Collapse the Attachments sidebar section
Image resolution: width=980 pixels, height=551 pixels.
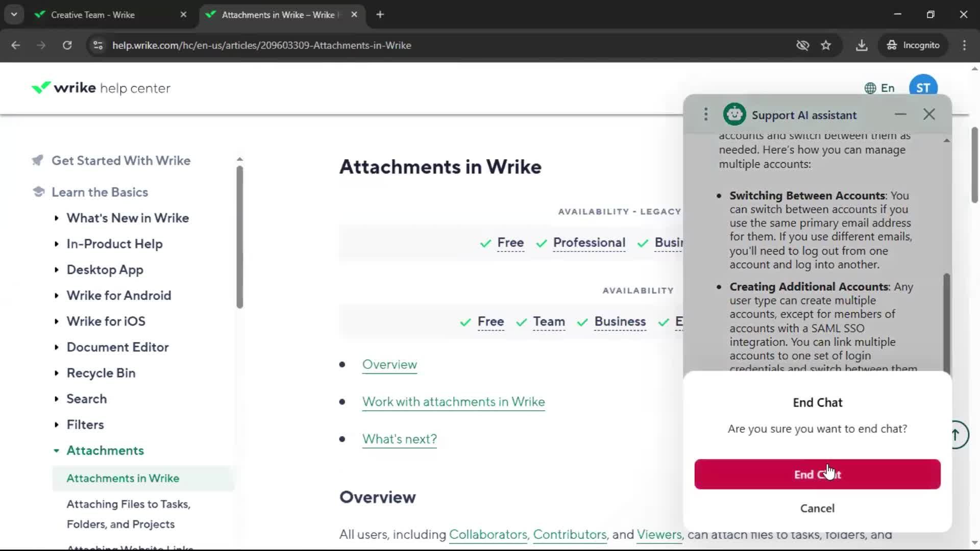[56, 451]
